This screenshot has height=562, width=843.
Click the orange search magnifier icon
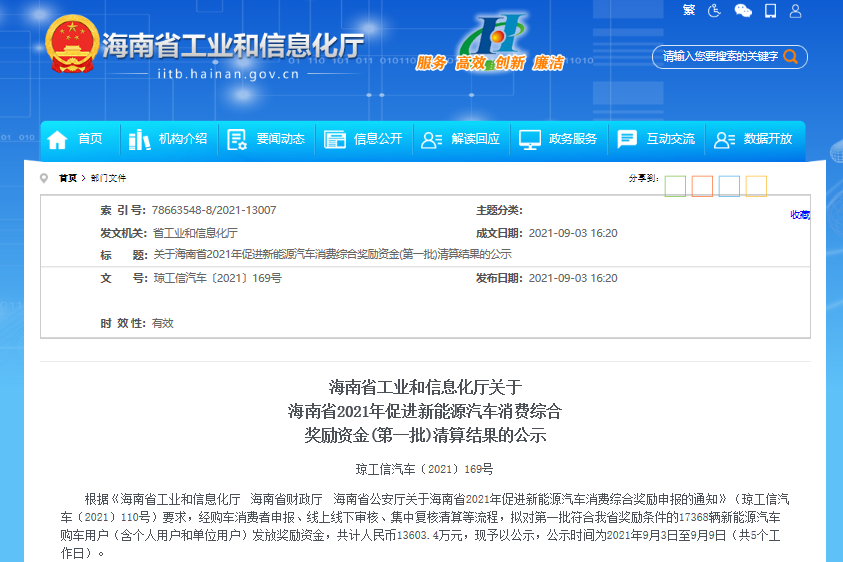tap(790, 57)
